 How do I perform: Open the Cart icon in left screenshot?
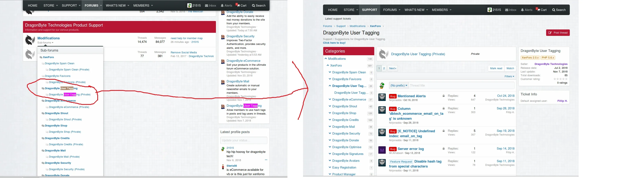(241, 5)
